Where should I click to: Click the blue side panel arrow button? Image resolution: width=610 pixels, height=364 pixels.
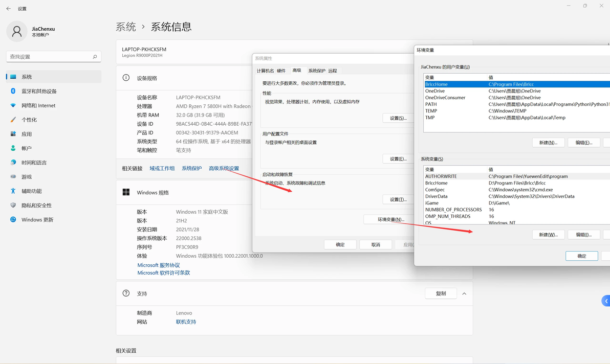[x=606, y=301]
